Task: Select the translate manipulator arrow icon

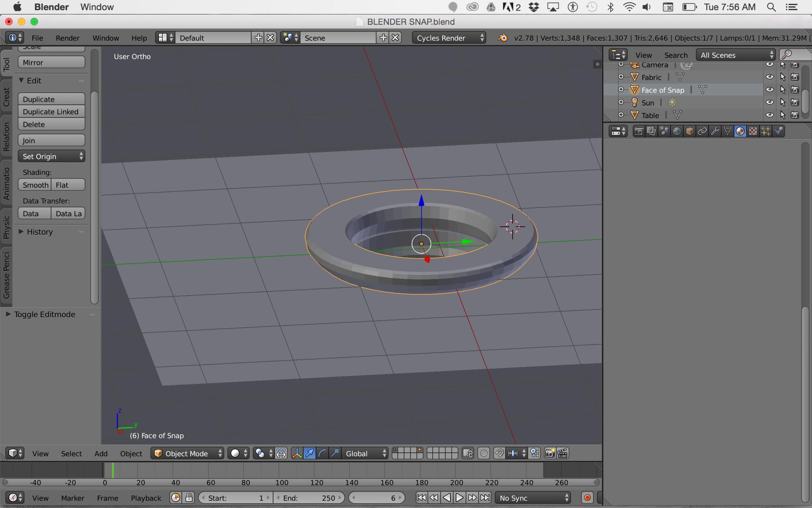Action: [310, 453]
